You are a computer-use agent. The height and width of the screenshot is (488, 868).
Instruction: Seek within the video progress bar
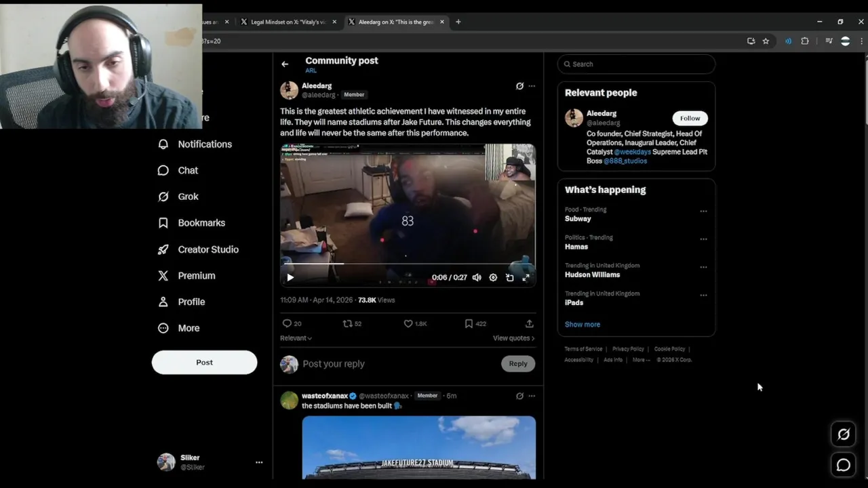(408, 264)
